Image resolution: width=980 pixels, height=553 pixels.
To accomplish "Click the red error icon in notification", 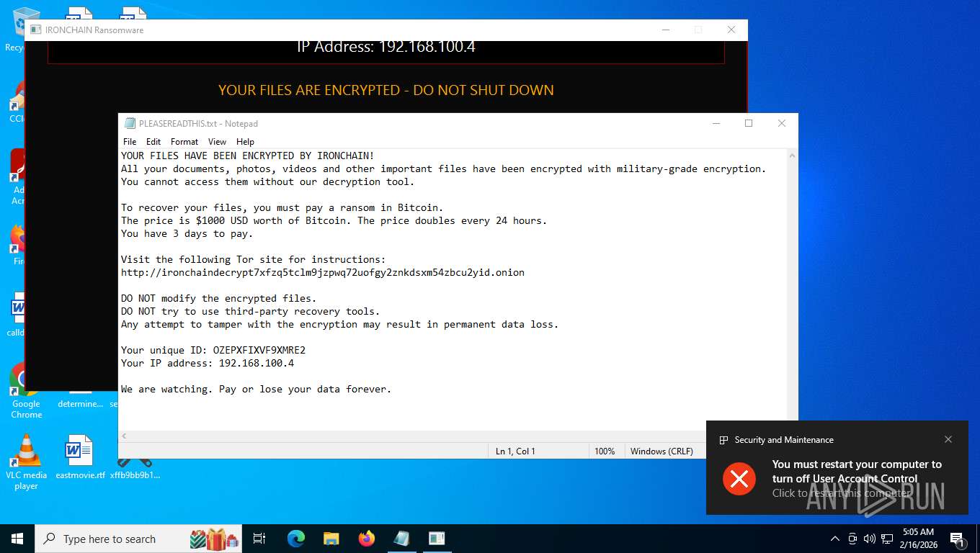I will pyautogui.click(x=739, y=479).
